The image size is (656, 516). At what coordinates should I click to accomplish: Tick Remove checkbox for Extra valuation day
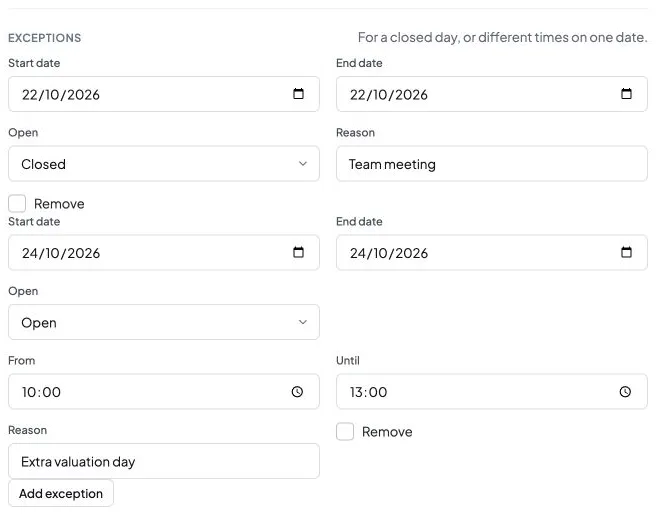[345, 431]
